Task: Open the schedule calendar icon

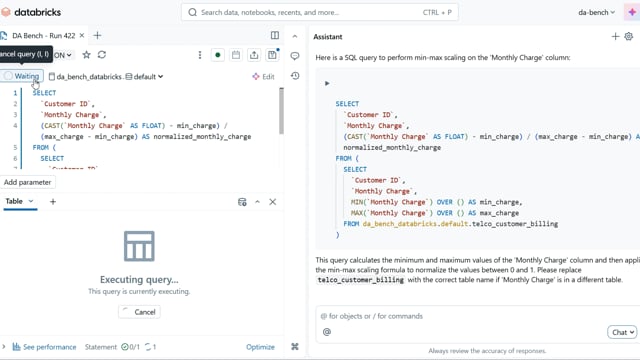Action: 236,55
